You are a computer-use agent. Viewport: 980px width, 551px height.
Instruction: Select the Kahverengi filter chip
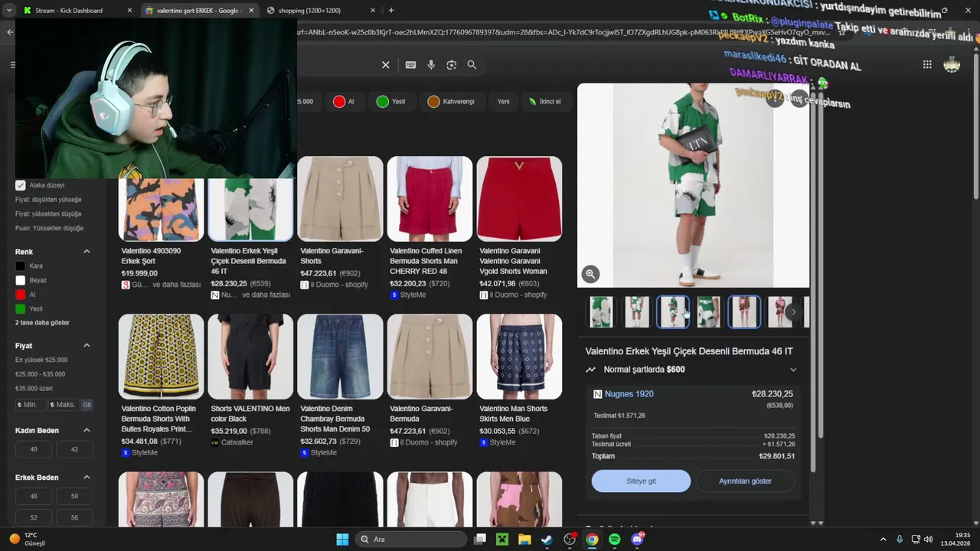point(451,102)
